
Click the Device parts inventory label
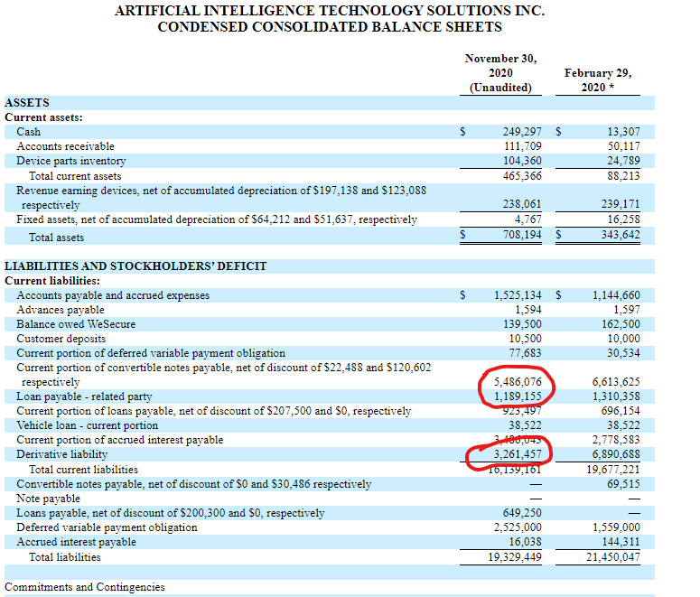[x=71, y=161]
